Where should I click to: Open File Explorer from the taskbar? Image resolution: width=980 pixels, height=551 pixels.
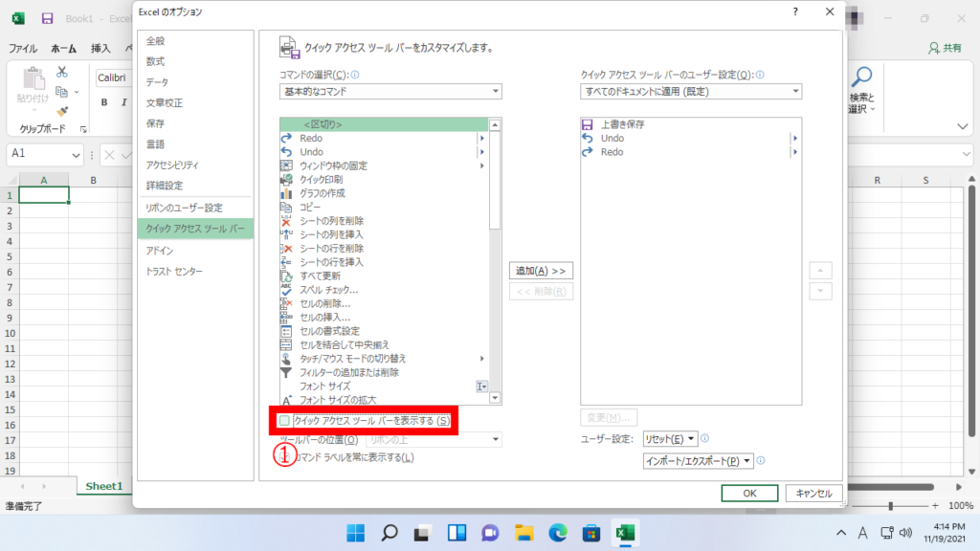(x=523, y=532)
